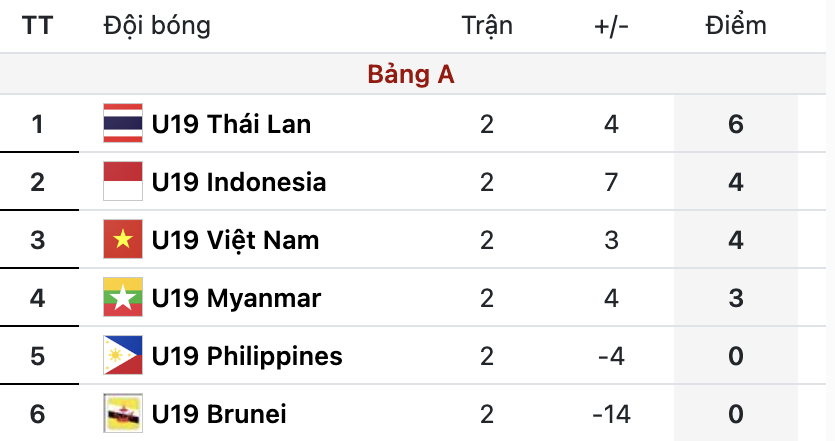
Task: Click Brunei's -14 goal difference cell
Action: (611, 413)
